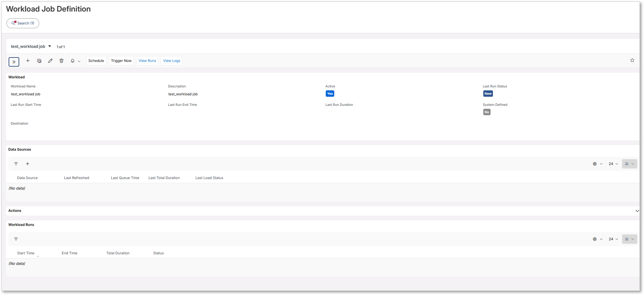Click the Data Source column header

point(27,178)
